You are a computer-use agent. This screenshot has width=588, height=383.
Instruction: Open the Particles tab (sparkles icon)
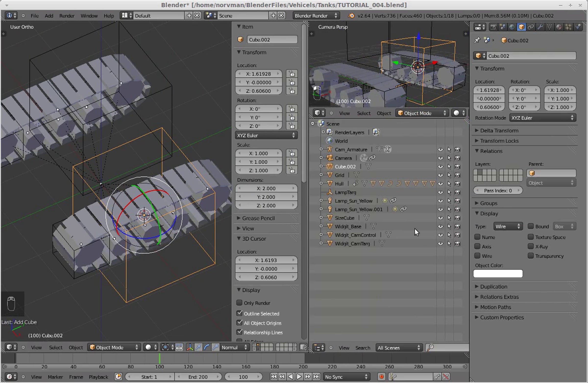point(568,27)
